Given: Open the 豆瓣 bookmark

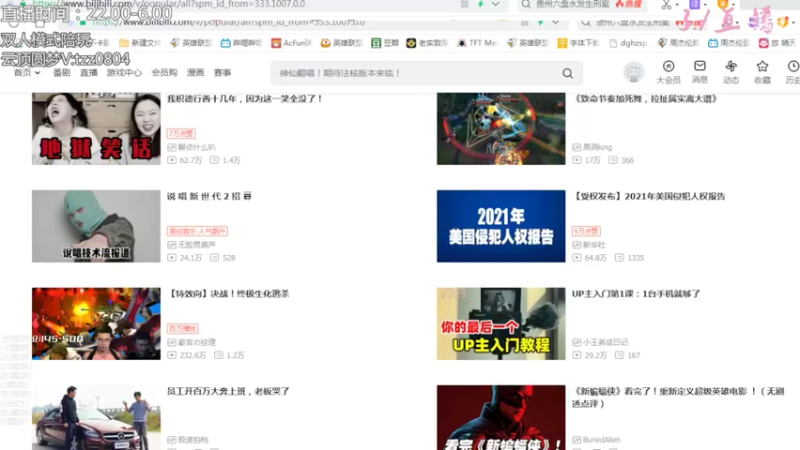Looking at the screenshot, I should point(385,43).
